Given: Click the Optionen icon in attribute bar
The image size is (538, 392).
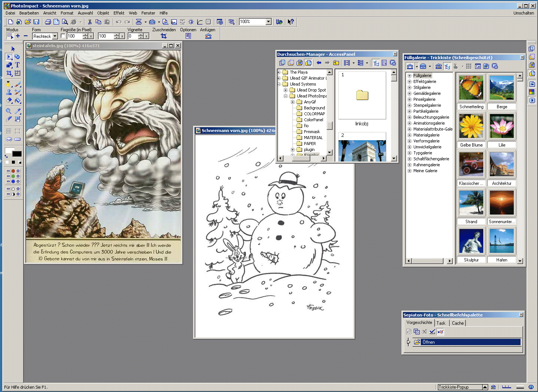Looking at the screenshot, I should point(188,36).
